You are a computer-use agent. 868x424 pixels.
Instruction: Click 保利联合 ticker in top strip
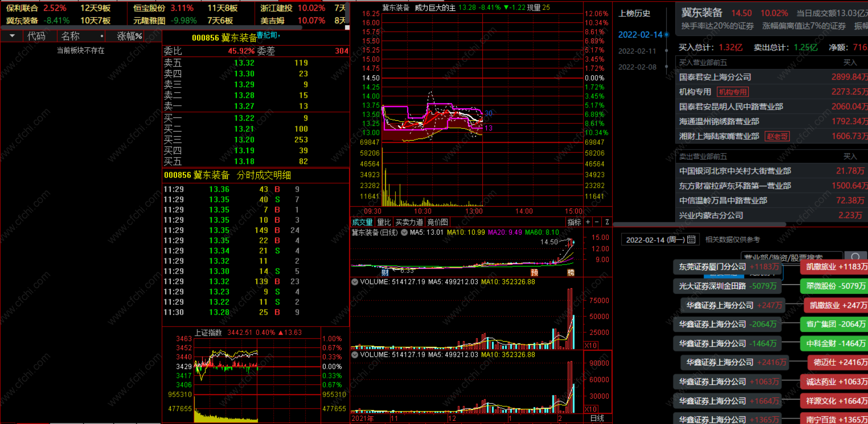click(22, 8)
